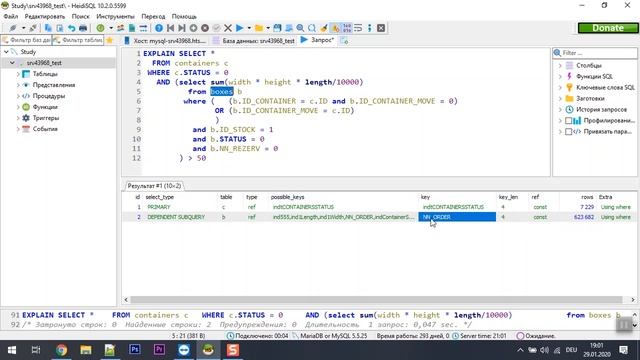Open the Файл menu
Image resolution: width=640 pixels, height=360 pixels.
[x=11, y=16]
